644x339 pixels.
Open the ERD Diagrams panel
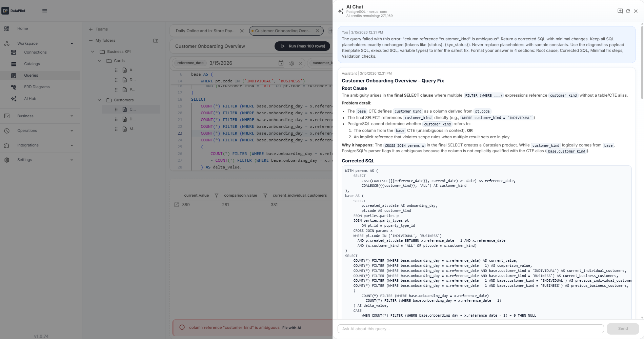pos(37,87)
